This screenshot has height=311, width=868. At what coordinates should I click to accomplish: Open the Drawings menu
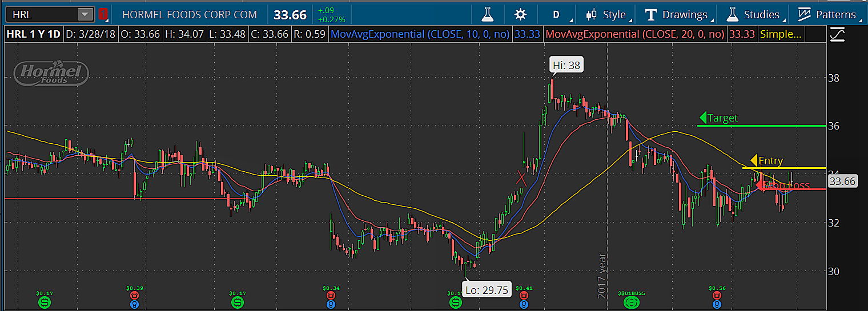(677, 14)
